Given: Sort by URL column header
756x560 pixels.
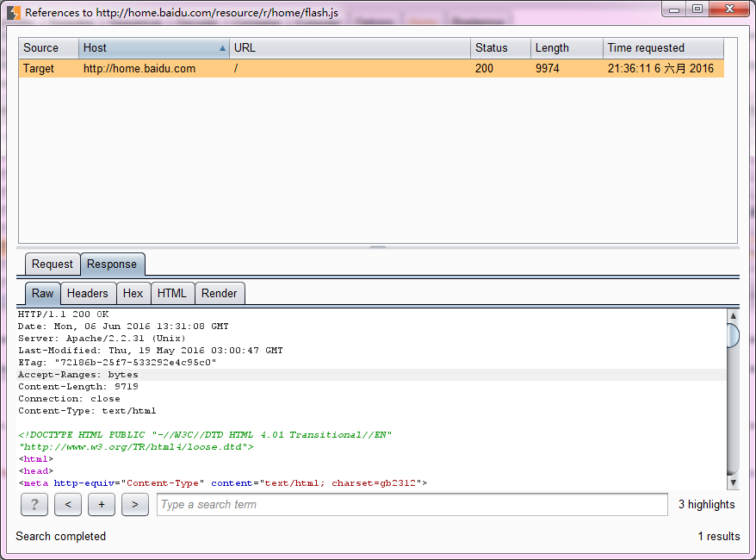Looking at the screenshot, I should click(x=350, y=48).
